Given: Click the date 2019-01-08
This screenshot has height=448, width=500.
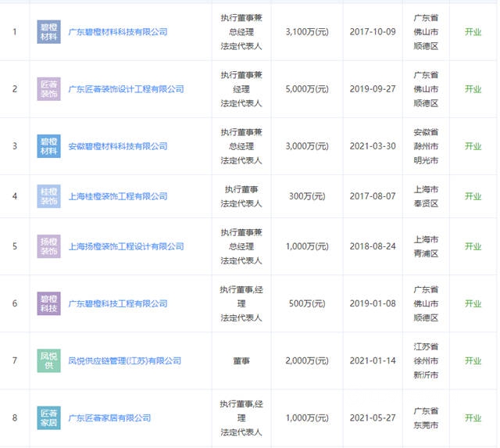Looking at the screenshot, I should 373,303.
